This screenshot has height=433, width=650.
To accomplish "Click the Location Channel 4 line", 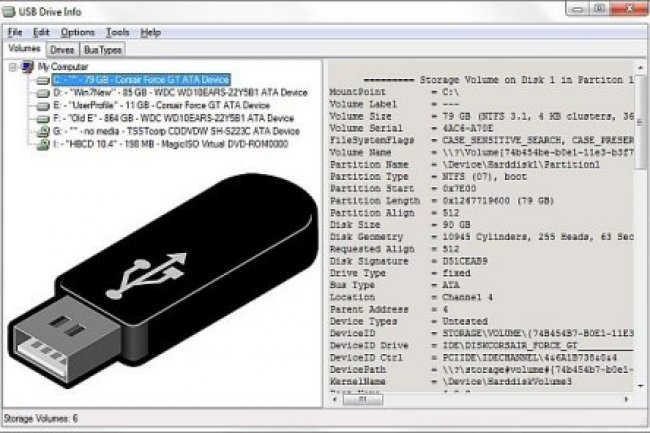I will point(411,298).
